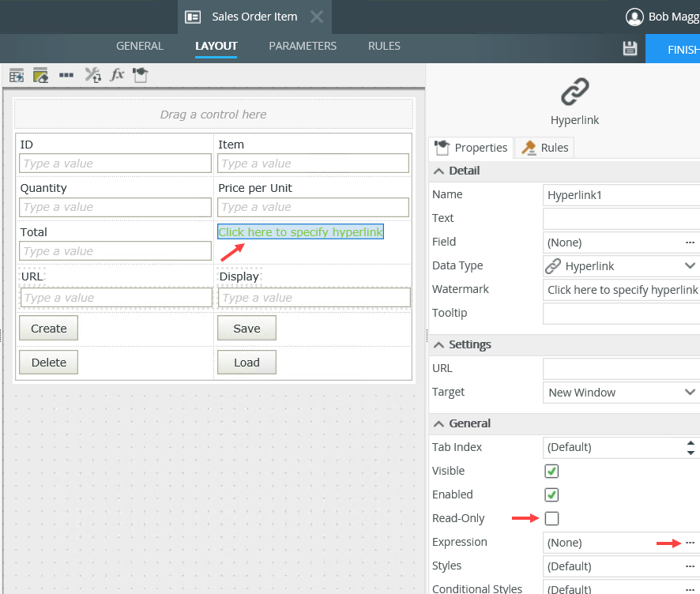The image size is (700, 594).
Task: Select the 'Click here to specify hyperlink' control
Action: [300, 232]
